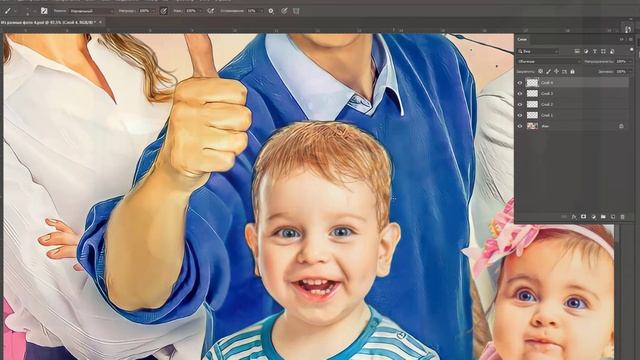The height and width of the screenshot is (360, 640).
Task: Add a layer style fx icon
Action: (x=574, y=217)
